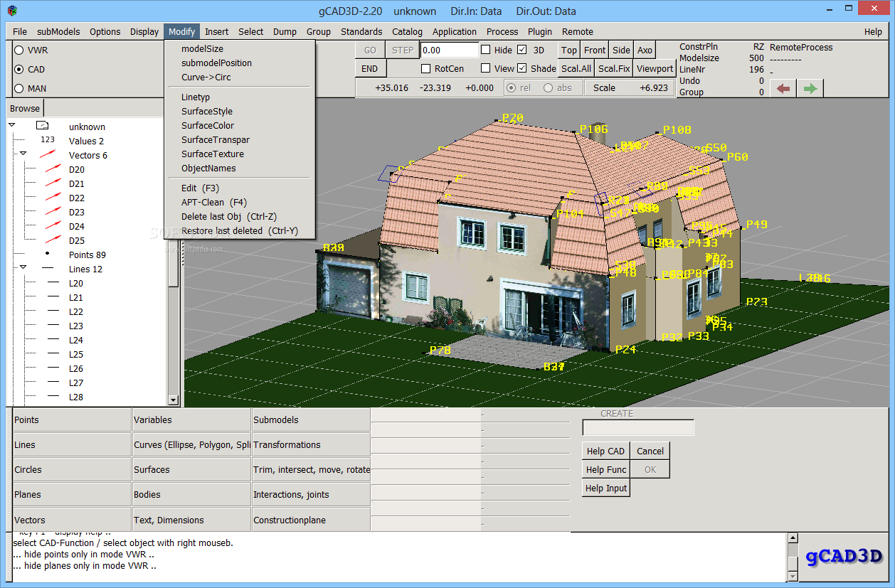
Task: Click the D21 vector arrow icon
Action: tap(53, 183)
